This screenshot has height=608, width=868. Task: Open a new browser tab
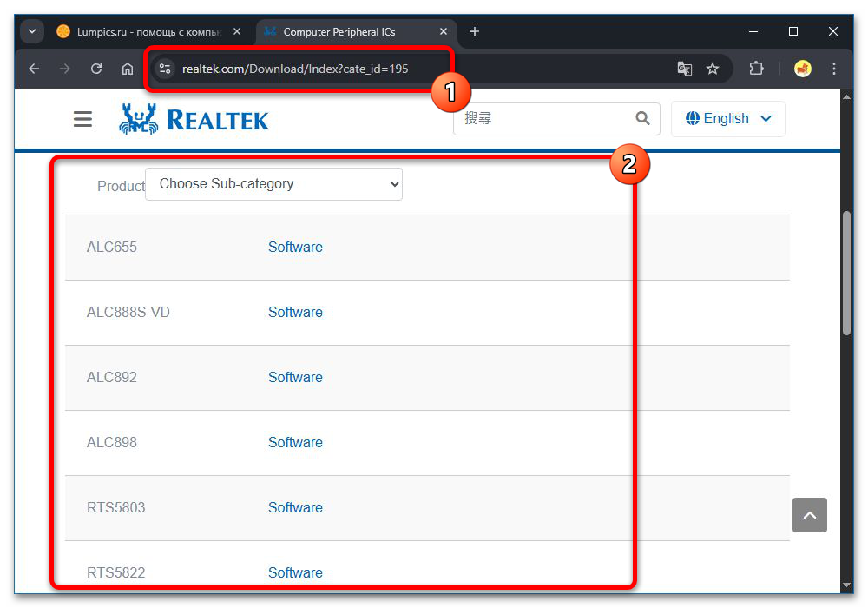click(x=475, y=31)
